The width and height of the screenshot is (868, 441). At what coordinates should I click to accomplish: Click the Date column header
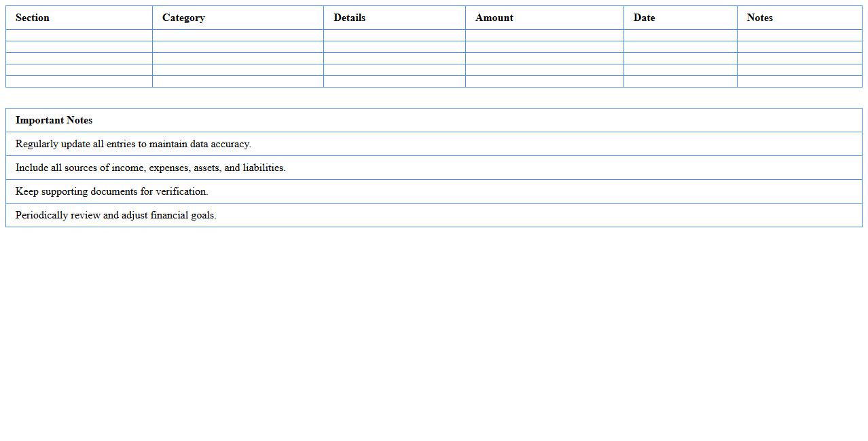click(644, 18)
